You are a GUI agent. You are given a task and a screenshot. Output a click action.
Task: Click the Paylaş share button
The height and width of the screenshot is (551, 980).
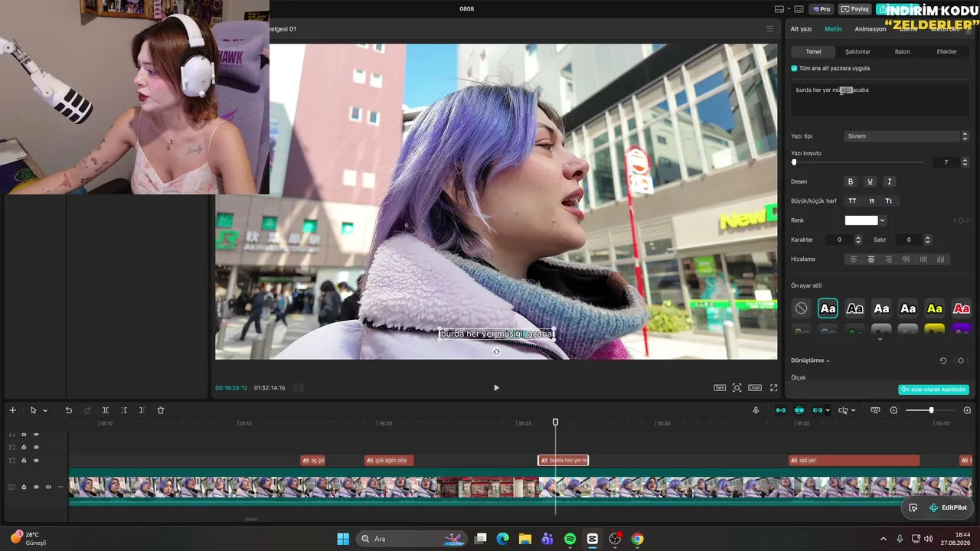(855, 9)
